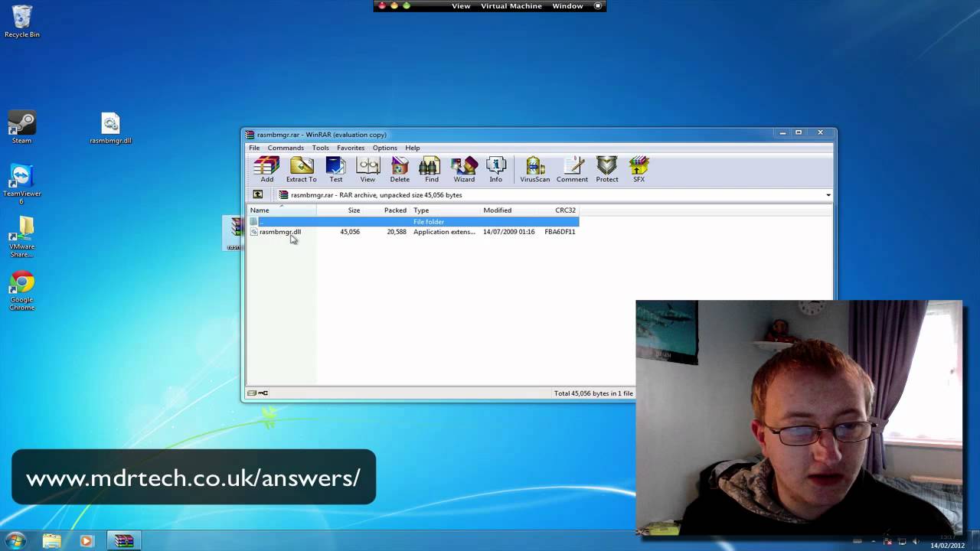Open the View file tool
This screenshot has width=980, height=551.
point(367,169)
